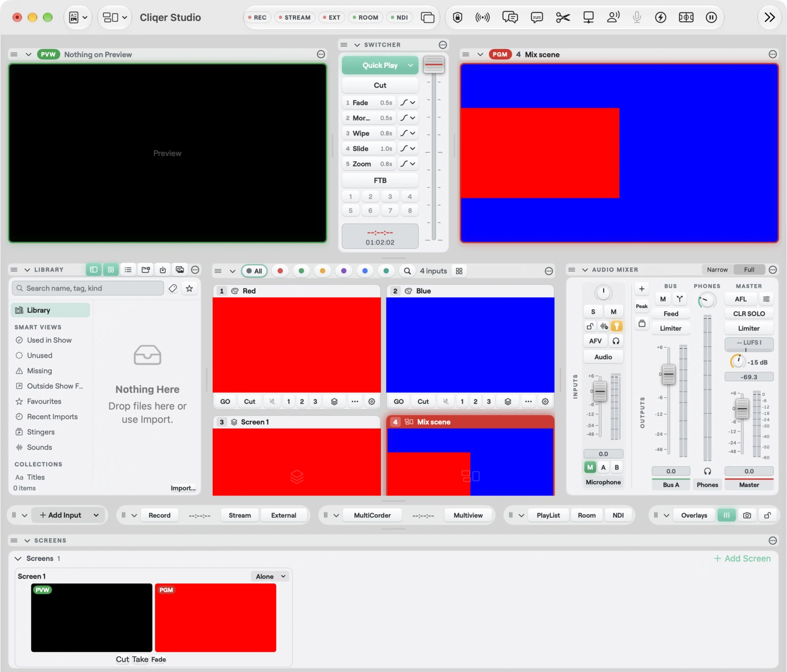
Task: Open the broadcast signal icon in toolbar
Action: 483,18
